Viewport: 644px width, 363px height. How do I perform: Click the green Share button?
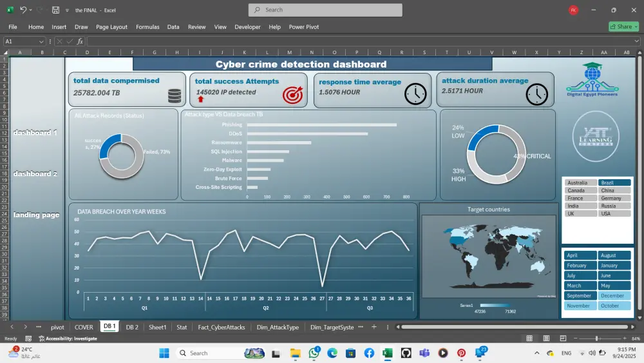tap(623, 26)
